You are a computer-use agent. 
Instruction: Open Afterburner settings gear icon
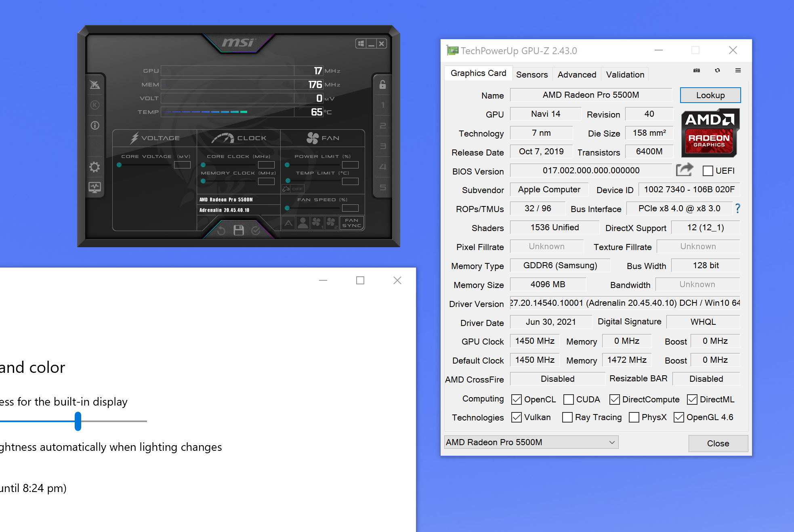[95, 167]
